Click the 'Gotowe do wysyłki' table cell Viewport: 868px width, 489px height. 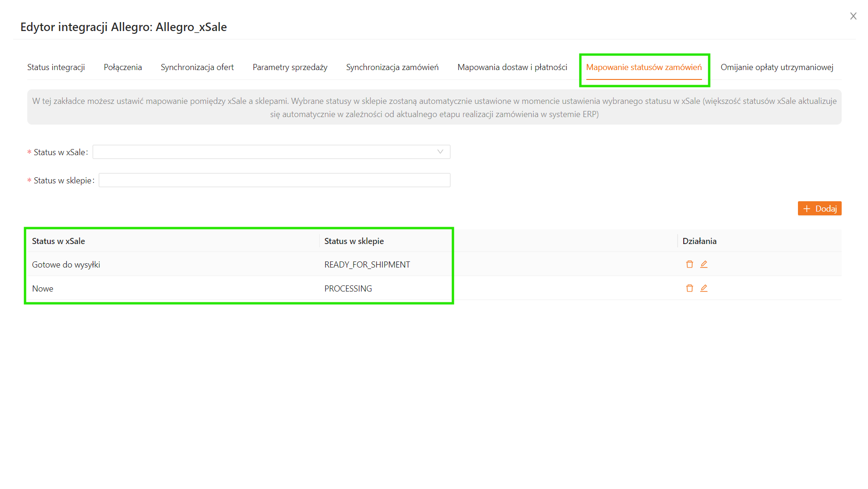(66, 265)
